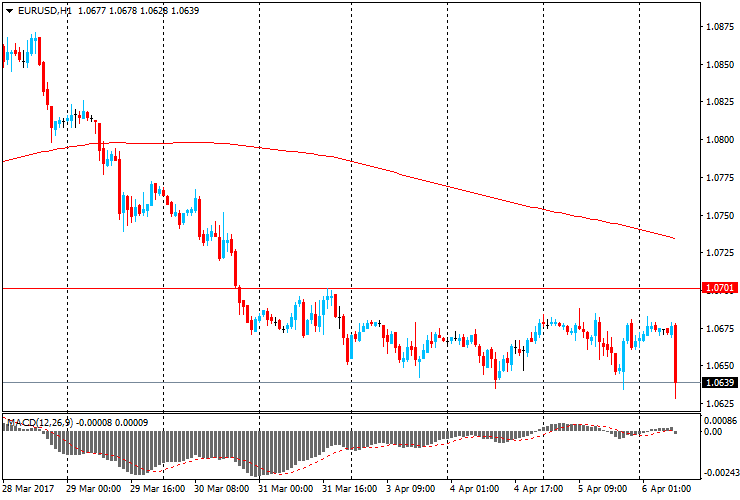Screen dimensions: 740x500
Task: Click the 31 Mar 00:00 time label
Action: (285, 489)
